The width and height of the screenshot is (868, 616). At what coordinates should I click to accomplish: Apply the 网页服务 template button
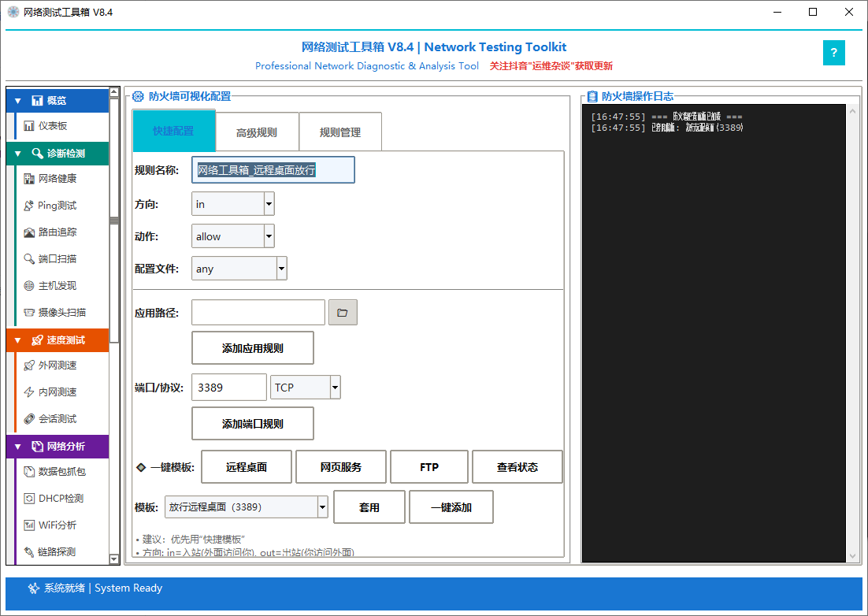341,467
